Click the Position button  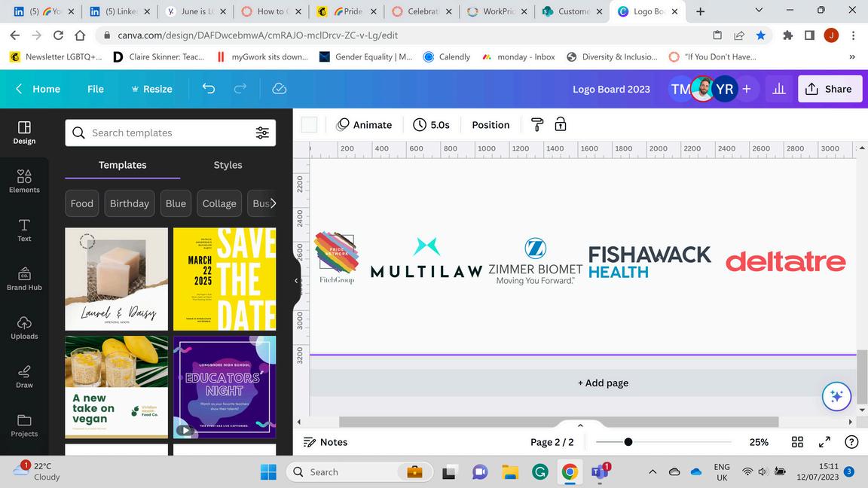pyautogui.click(x=491, y=124)
